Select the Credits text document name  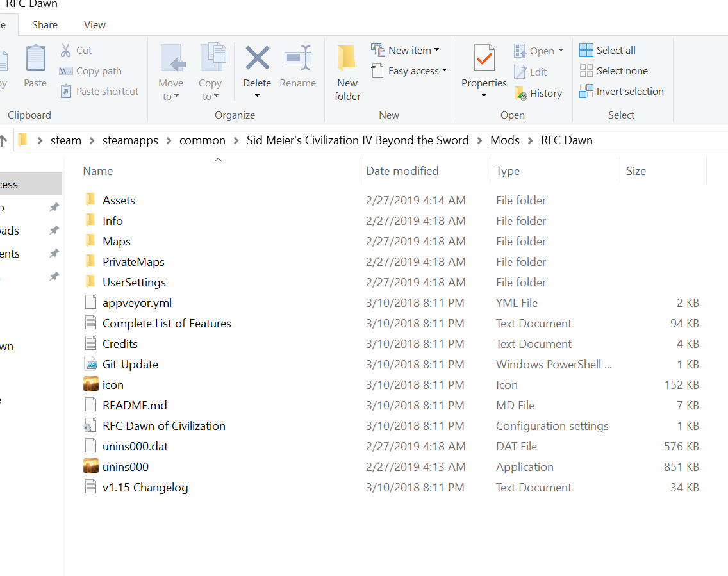tap(120, 343)
